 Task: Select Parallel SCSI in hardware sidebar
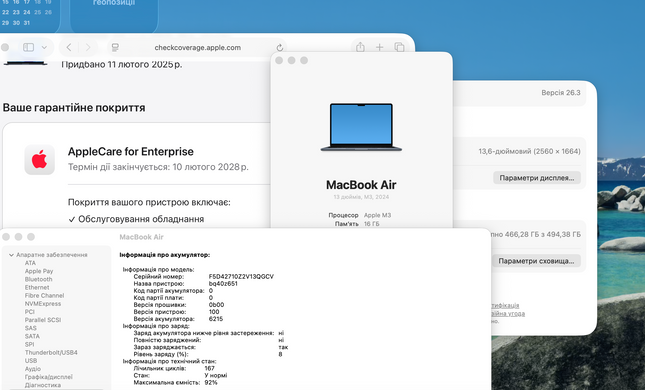pyautogui.click(x=42, y=320)
